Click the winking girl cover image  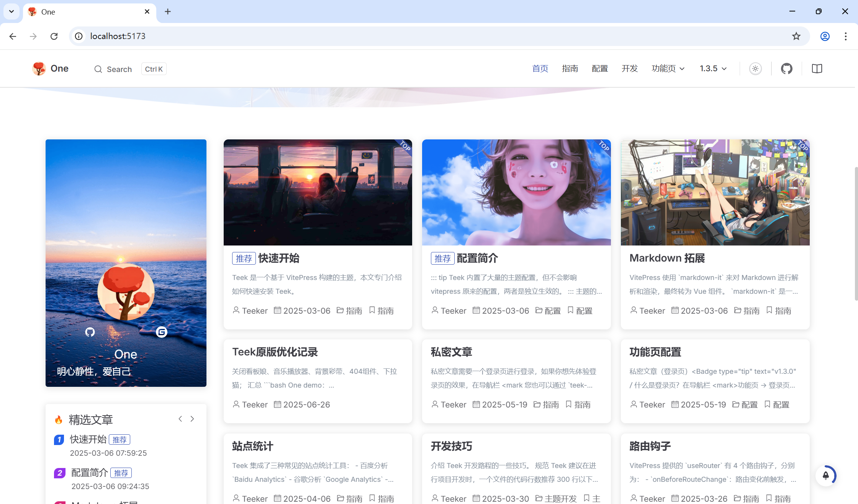pyautogui.click(x=516, y=192)
